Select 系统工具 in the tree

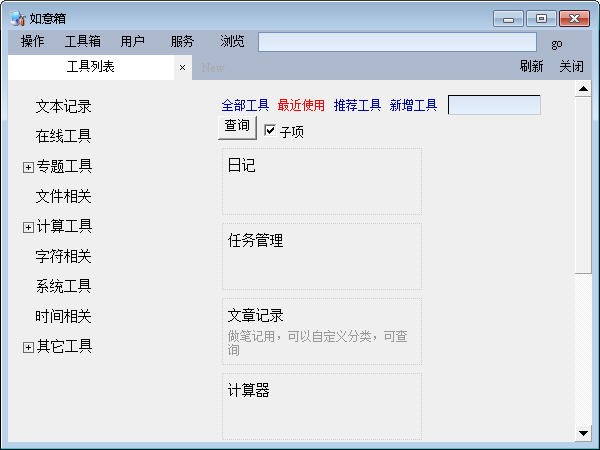64,286
